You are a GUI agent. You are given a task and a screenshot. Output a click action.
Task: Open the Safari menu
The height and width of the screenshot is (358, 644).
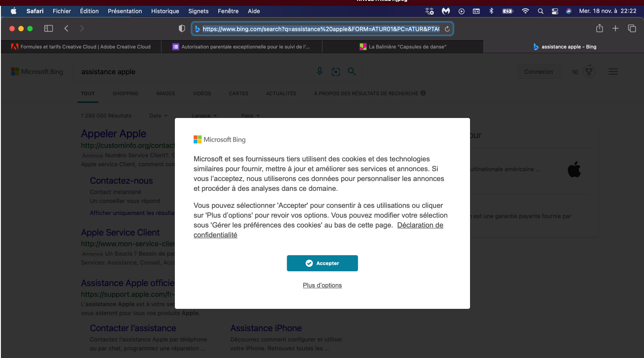(x=35, y=11)
